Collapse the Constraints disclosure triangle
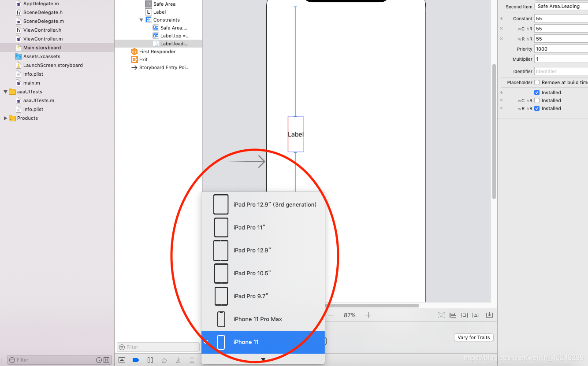Viewport: 588px width, 366px height. click(141, 20)
